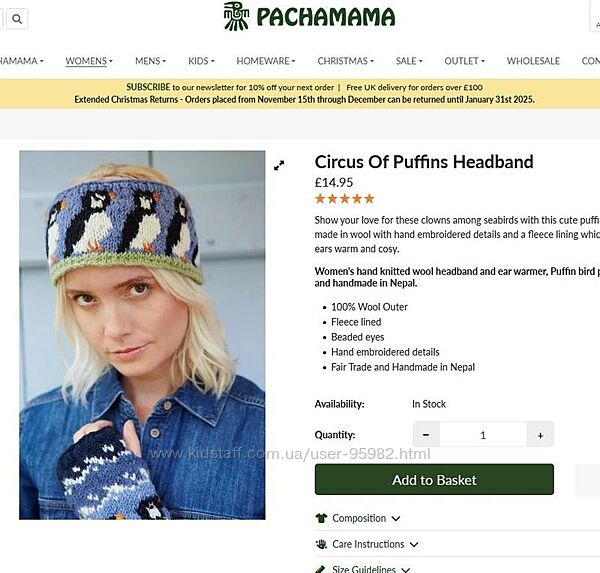Expand the Composition section

point(366,518)
